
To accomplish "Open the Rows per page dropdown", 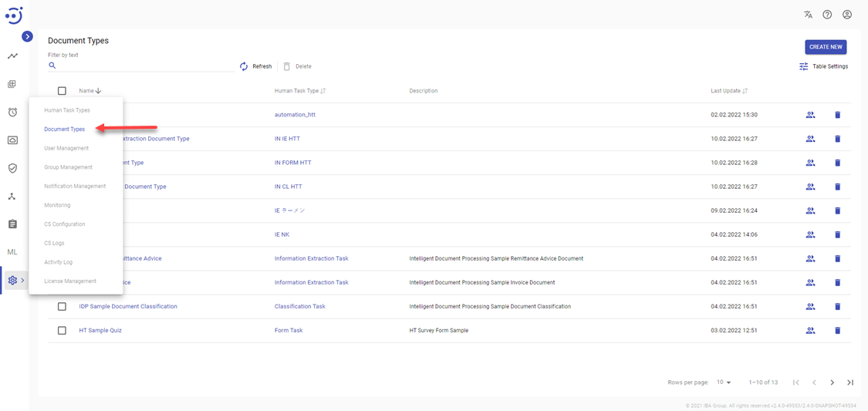I will [x=724, y=382].
